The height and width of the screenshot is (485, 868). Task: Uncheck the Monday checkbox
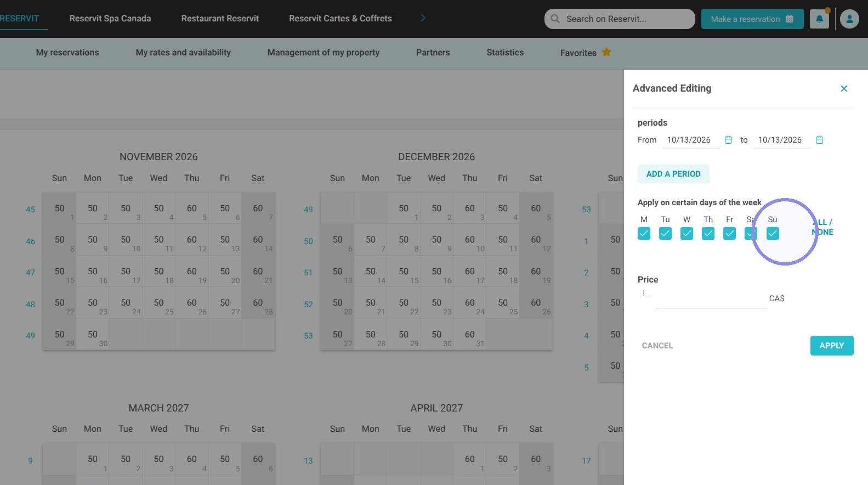tap(644, 234)
